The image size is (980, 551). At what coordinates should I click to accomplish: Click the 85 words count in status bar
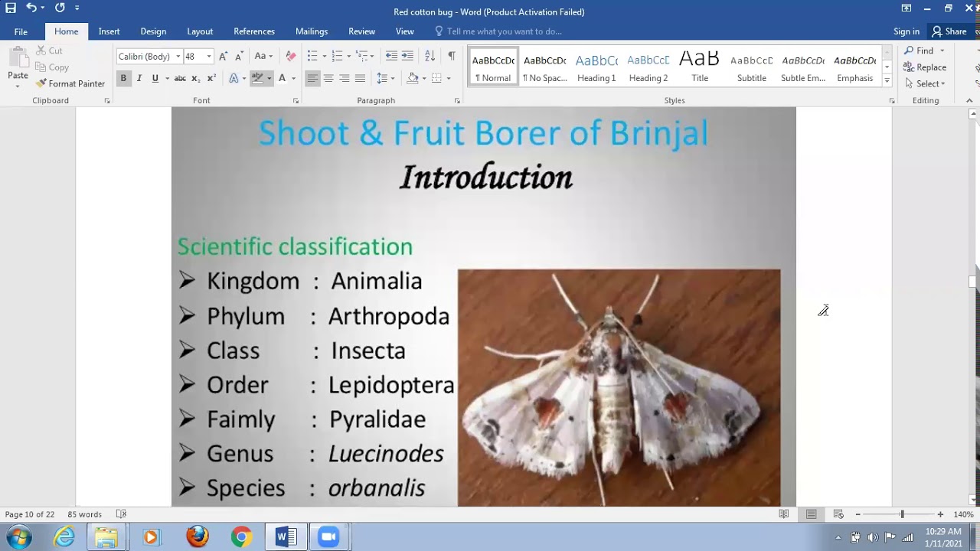click(x=84, y=514)
